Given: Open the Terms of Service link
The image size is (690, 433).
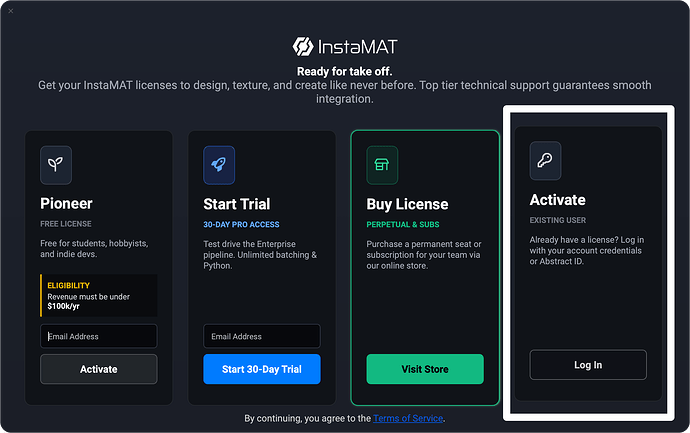Looking at the screenshot, I should pyautogui.click(x=408, y=418).
